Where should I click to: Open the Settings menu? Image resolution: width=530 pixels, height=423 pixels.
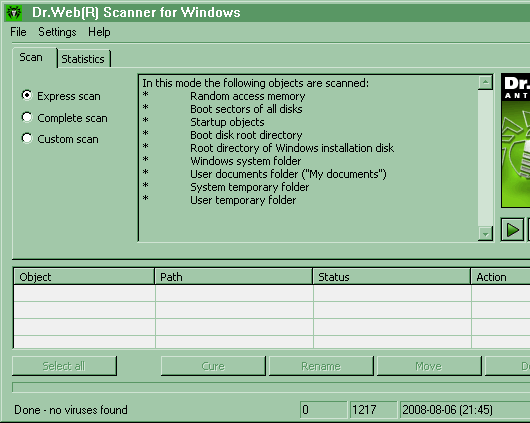click(57, 32)
